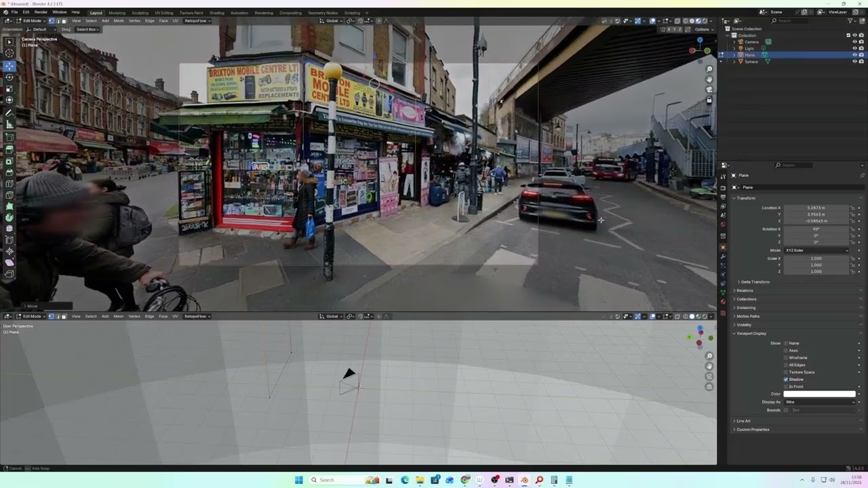Screen dimensions: 868x488
Task: Open the Tool properties tab
Action: 723,177
